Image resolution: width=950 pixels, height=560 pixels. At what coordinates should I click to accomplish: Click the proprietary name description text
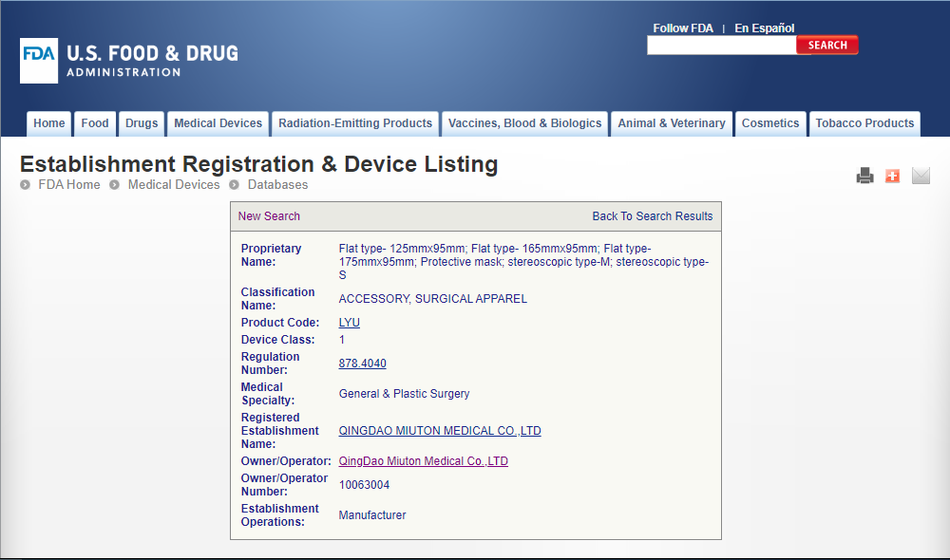[x=523, y=262]
